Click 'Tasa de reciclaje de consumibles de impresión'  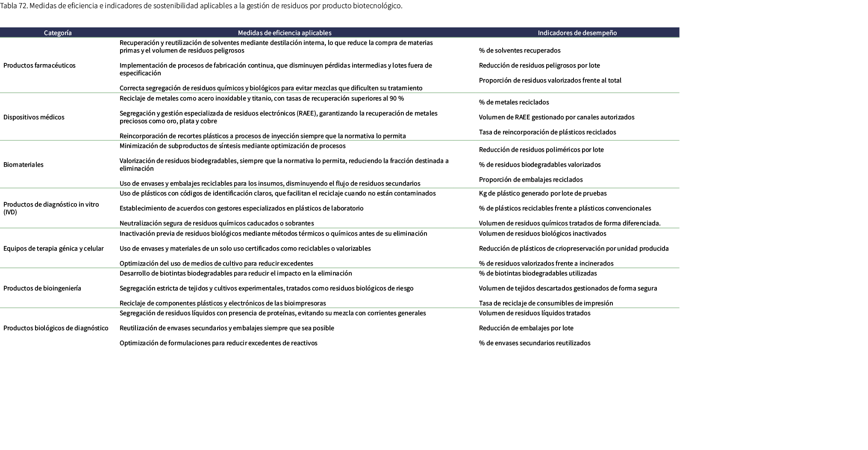pos(546,303)
